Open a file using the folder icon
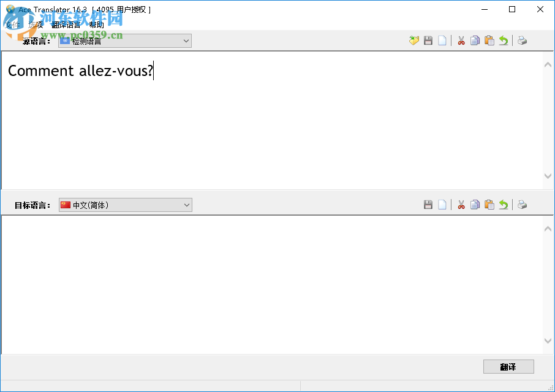This screenshot has width=555, height=392. (414, 40)
